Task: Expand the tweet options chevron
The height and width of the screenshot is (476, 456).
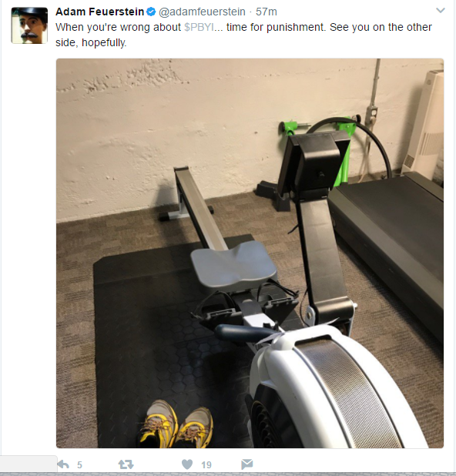Action: [441, 11]
